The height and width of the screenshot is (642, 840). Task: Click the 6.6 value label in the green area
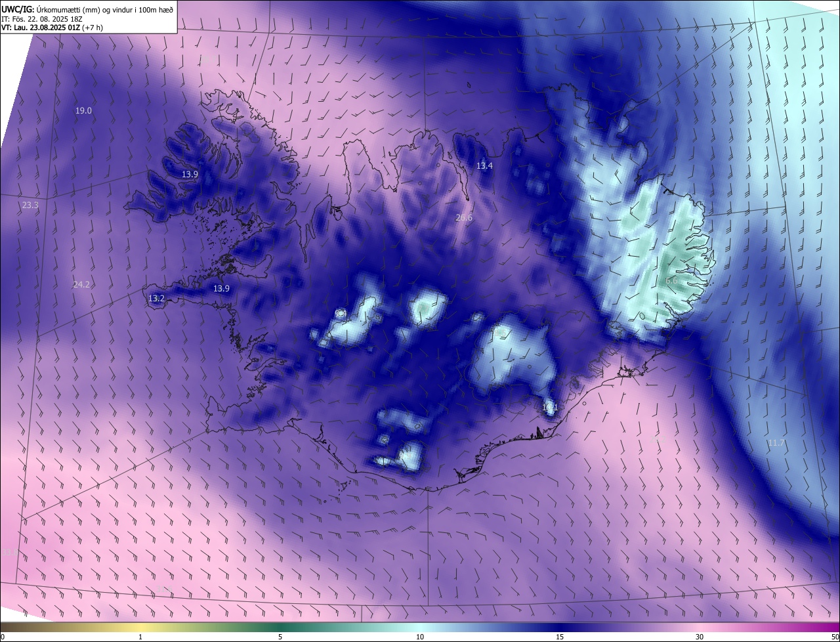point(671,281)
